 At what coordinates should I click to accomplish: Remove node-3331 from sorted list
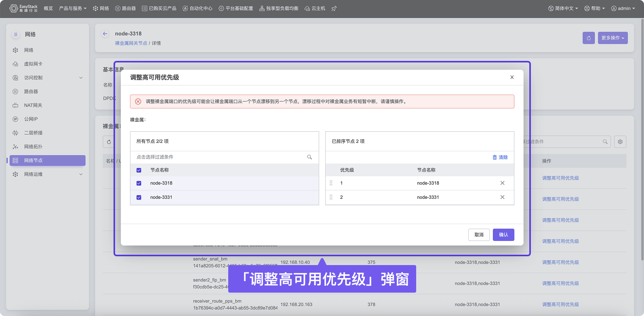502,197
